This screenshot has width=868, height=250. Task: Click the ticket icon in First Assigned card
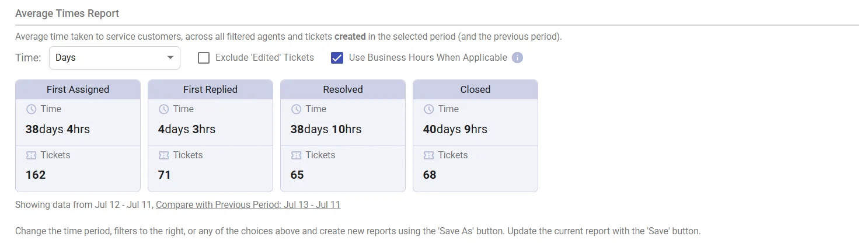31,155
